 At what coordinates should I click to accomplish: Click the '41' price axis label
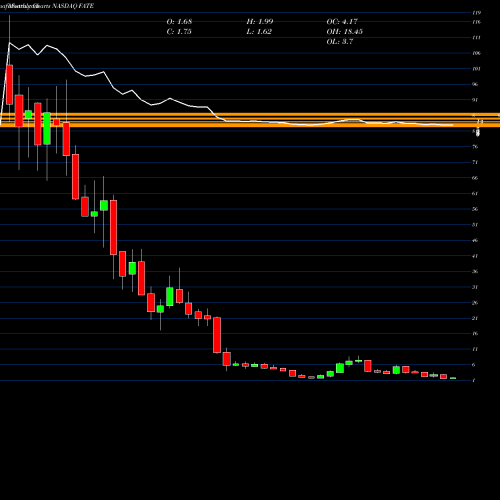[x=475, y=256]
